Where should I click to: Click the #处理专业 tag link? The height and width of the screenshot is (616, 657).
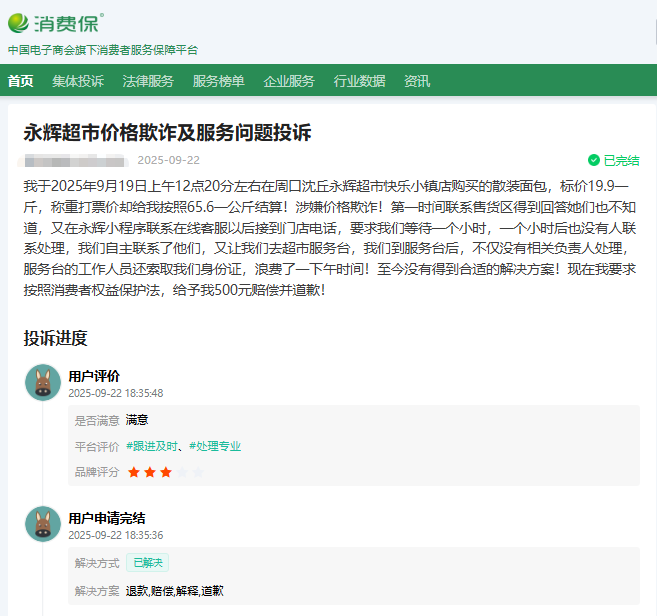click(215, 446)
